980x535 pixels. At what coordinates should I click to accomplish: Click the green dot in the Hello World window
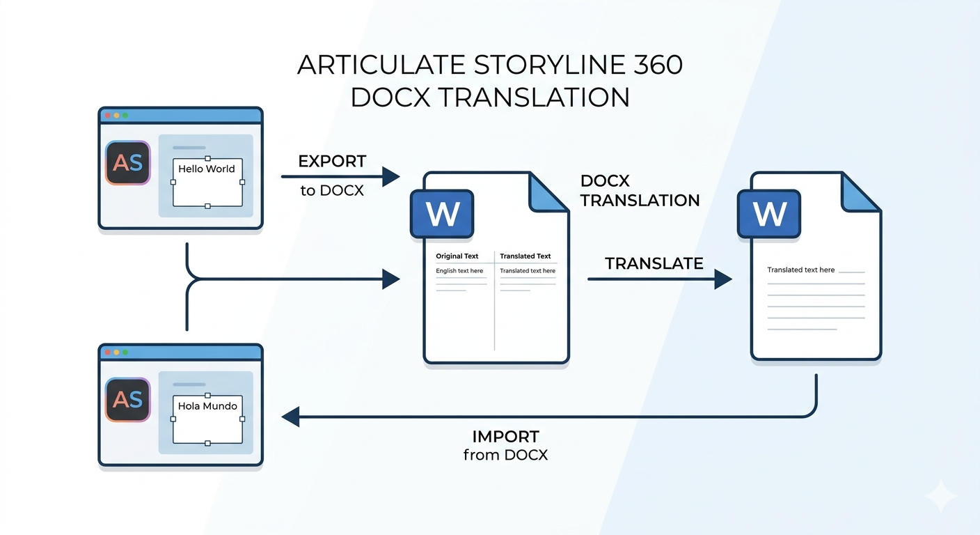pyautogui.click(x=125, y=116)
